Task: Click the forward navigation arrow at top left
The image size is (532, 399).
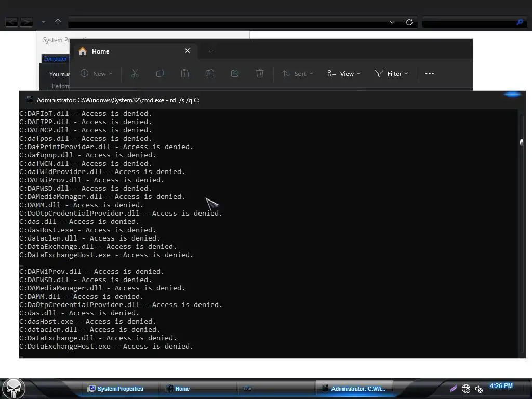Action: click(26, 22)
